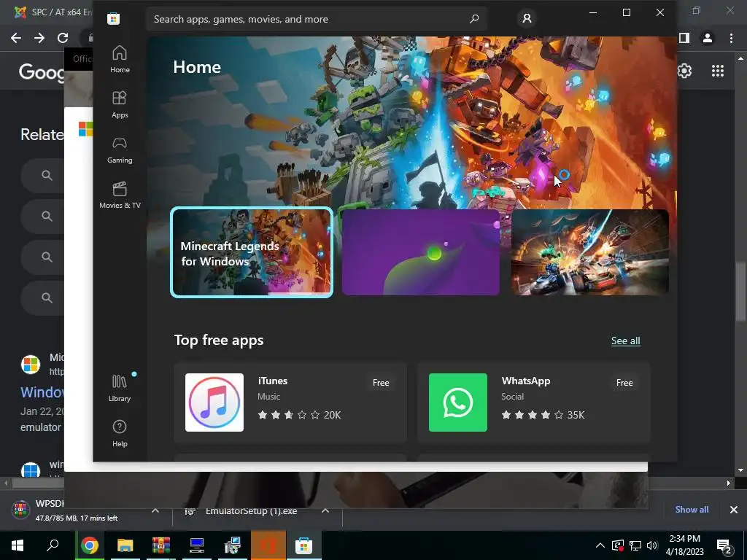Click the WhatsApp app title text

[x=526, y=381]
